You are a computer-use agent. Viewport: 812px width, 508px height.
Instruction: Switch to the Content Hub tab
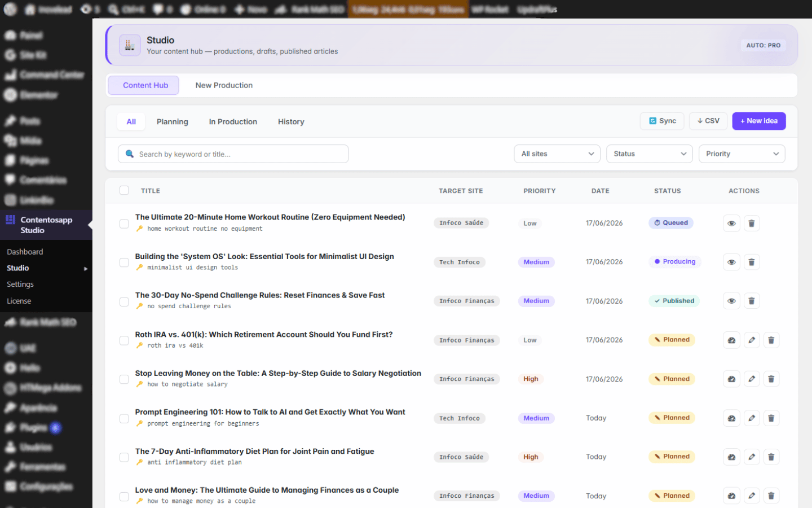click(x=143, y=85)
